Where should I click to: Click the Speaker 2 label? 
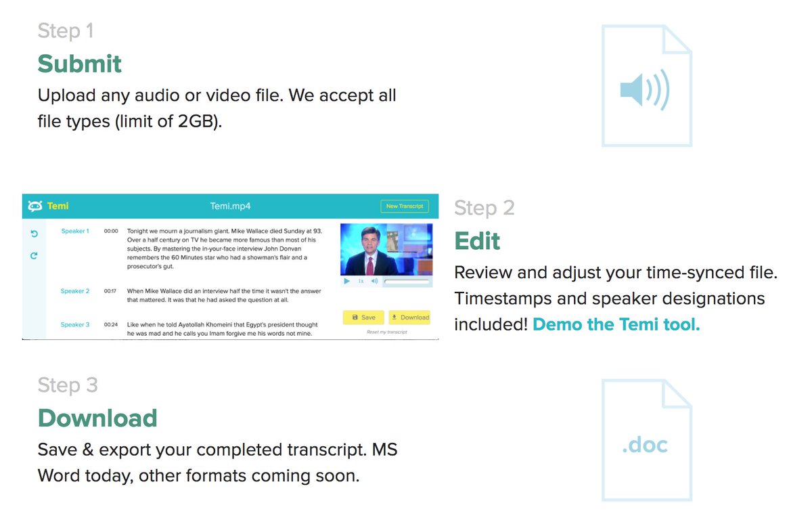(x=75, y=291)
